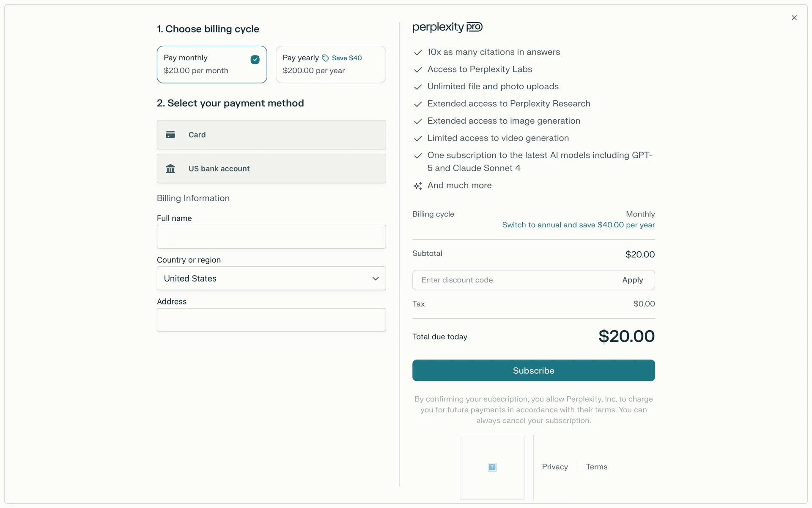The height and width of the screenshot is (508, 812).
Task: Click the Full name input field
Action: pyautogui.click(x=271, y=237)
